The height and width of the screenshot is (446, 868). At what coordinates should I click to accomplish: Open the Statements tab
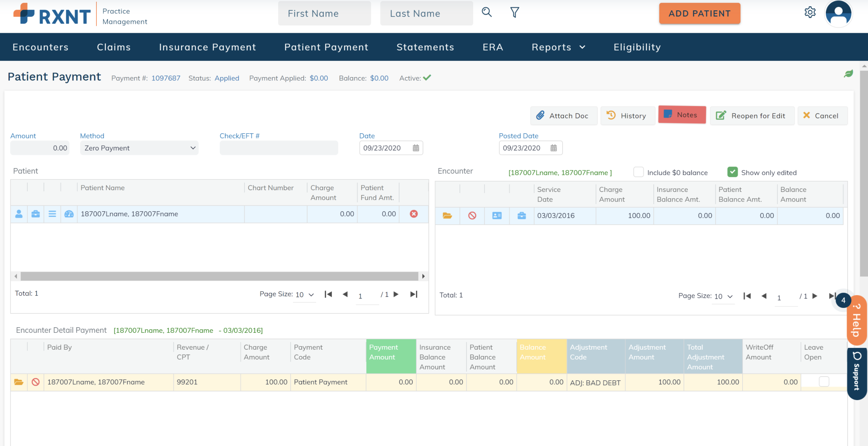(x=425, y=47)
